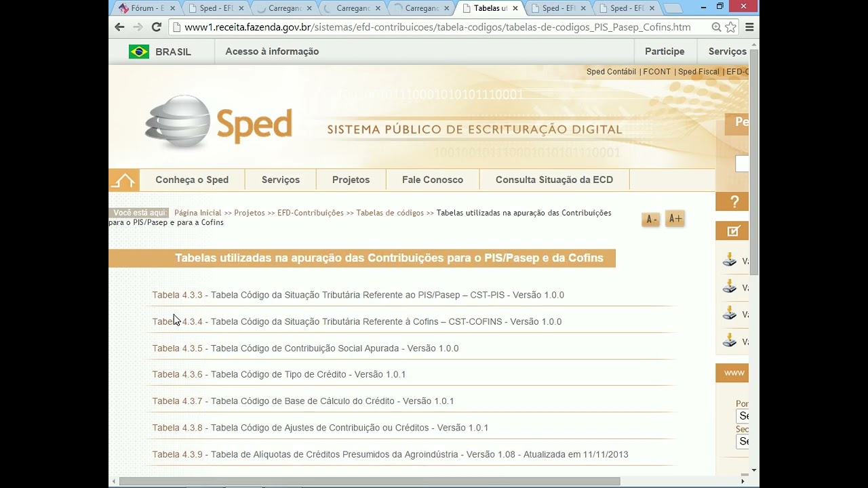Switch to the first Carregando tab
Screen dimensions: 868x488
[284, 8]
